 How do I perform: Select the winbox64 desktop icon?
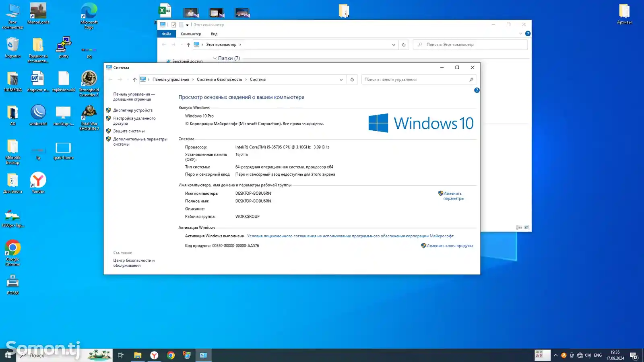(38, 115)
